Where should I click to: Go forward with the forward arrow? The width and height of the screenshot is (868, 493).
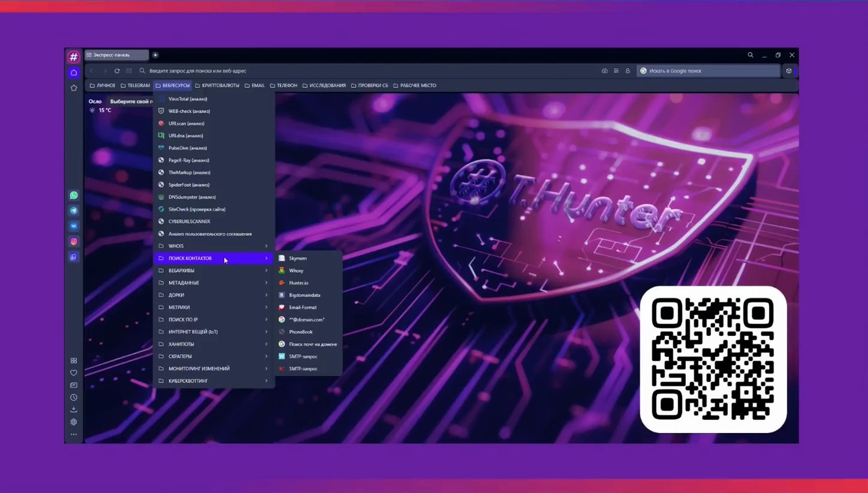coord(105,71)
